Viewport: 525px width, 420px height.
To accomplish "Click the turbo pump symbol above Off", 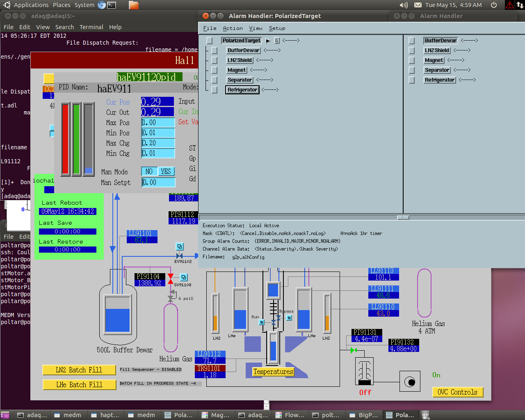I will (x=364, y=371).
